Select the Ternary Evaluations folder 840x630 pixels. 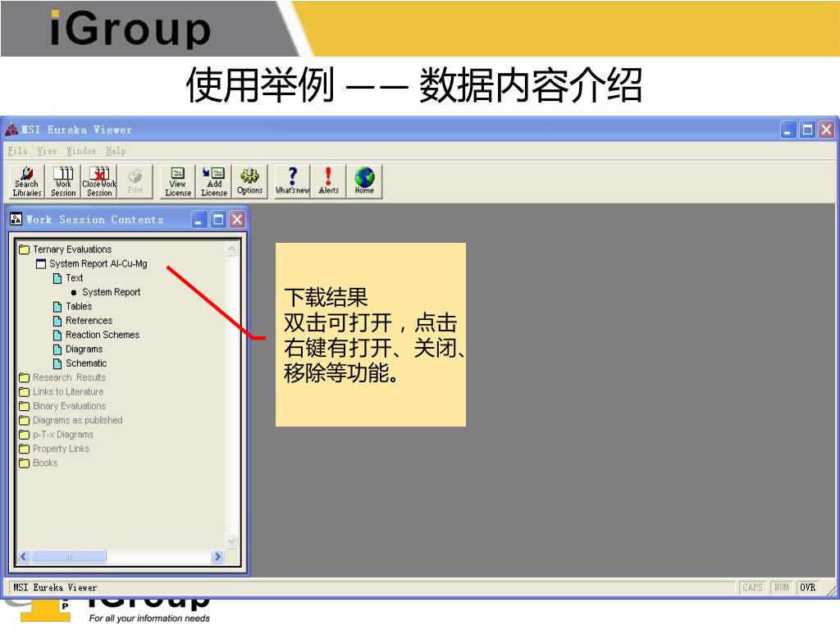[72, 249]
